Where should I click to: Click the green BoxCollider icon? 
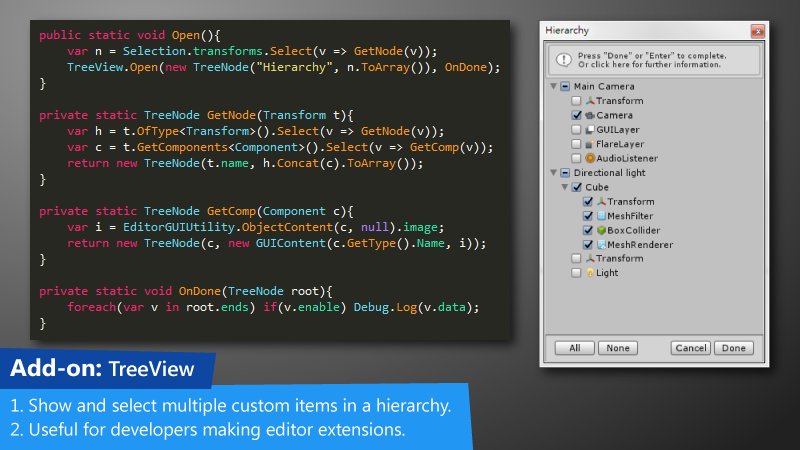602,230
